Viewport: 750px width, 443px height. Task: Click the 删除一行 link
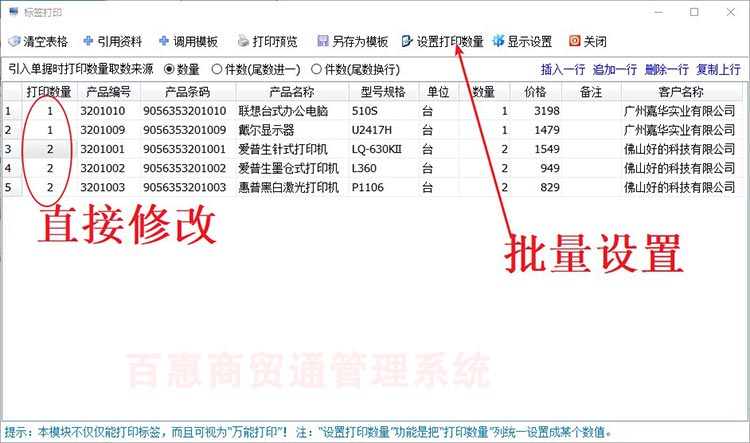point(666,70)
